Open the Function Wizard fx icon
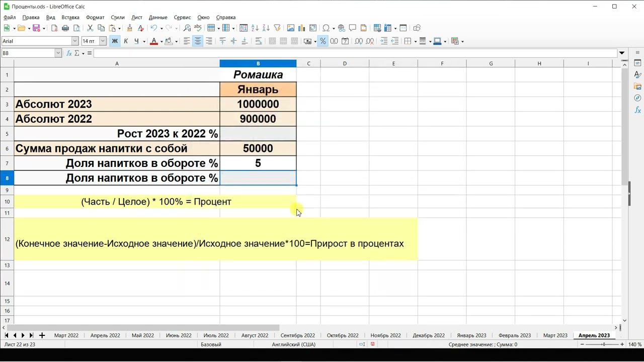The image size is (644, 362). coord(68,53)
